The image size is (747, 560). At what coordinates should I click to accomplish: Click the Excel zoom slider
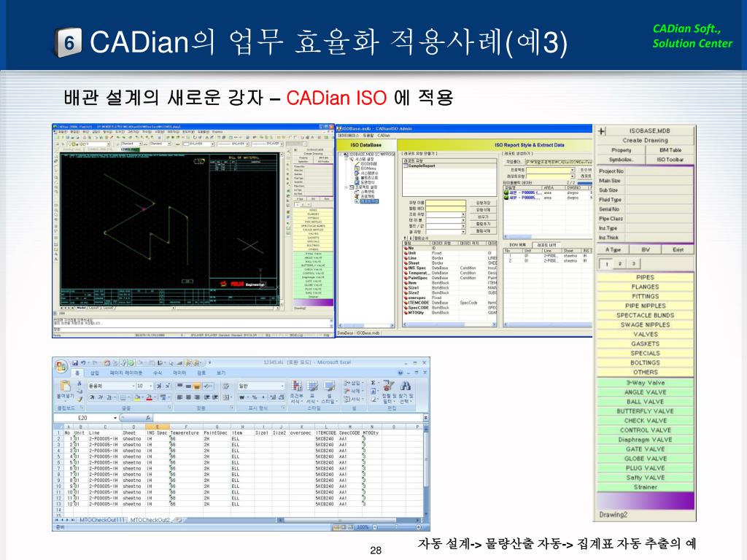(x=396, y=527)
